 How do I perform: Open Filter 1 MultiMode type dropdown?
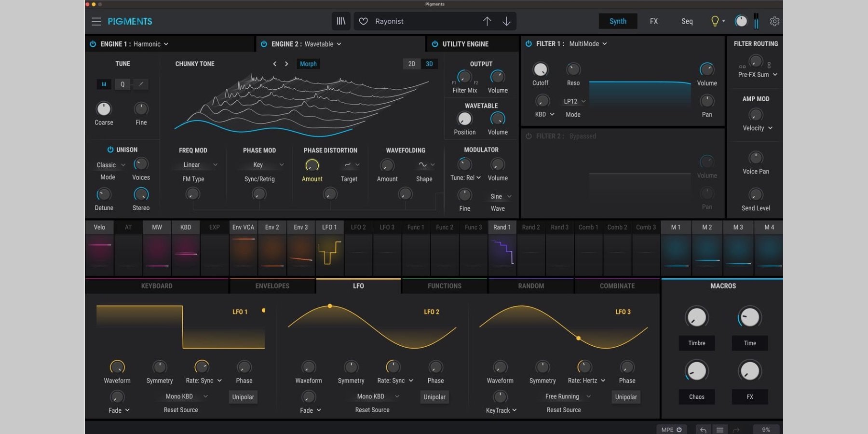point(588,43)
